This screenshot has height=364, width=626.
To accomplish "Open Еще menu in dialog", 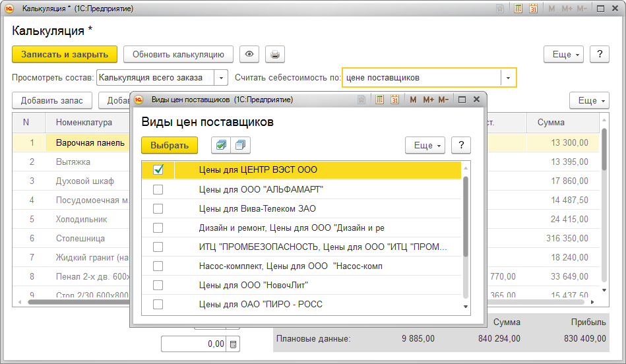I will [x=425, y=145].
